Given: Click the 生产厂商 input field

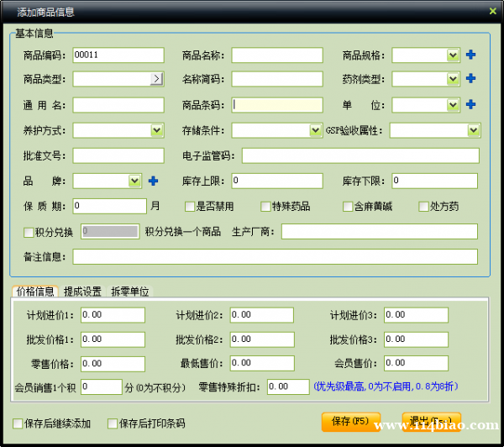Looking at the screenshot, I should [x=380, y=232].
